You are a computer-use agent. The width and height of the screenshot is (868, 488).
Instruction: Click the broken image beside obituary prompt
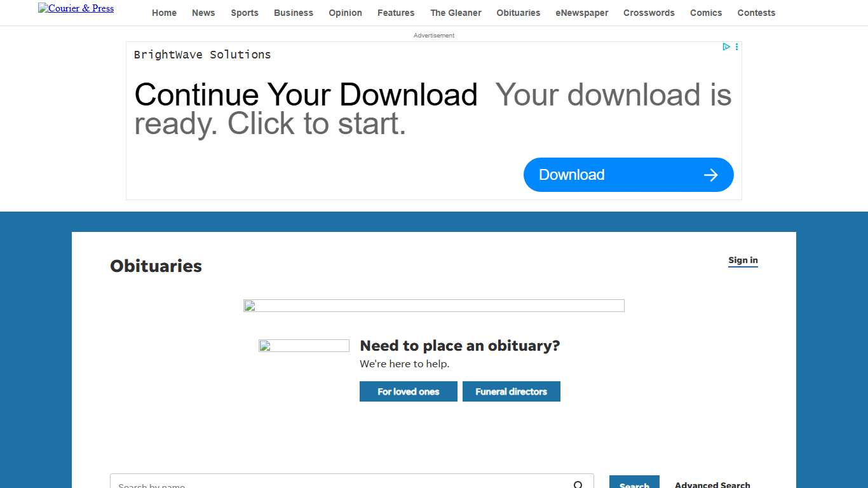304,346
